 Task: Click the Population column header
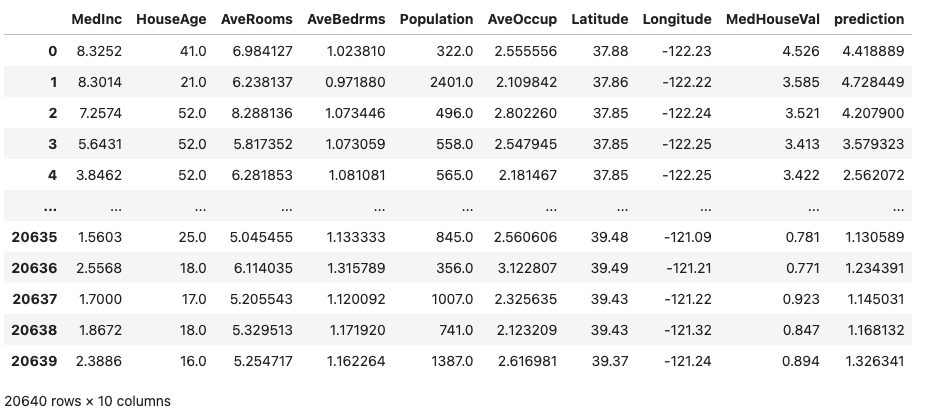coord(436,19)
